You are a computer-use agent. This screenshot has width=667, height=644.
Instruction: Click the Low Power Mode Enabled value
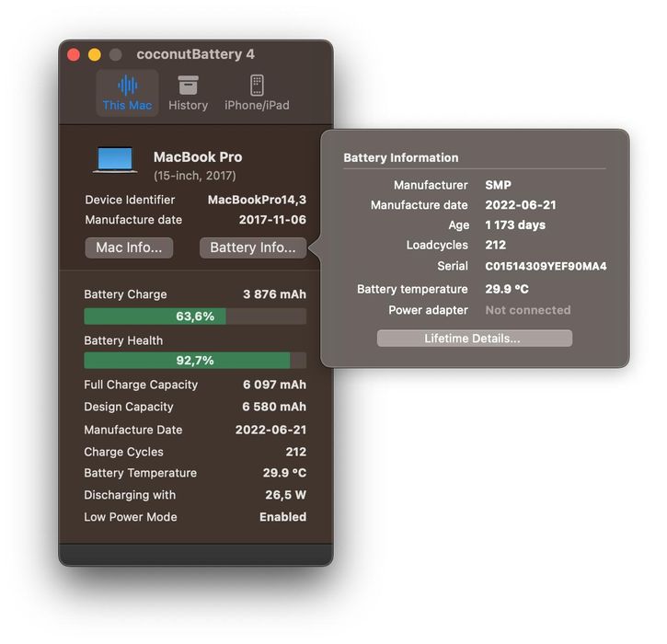click(x=282, y=517)
